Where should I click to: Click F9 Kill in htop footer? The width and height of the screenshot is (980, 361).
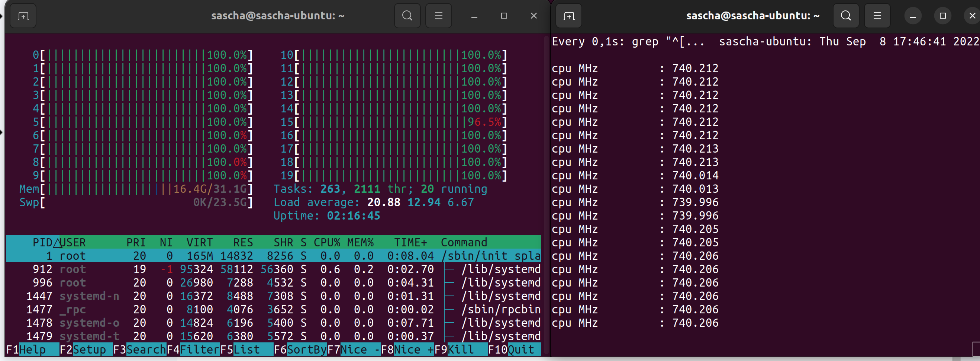click(x=461, y=349)
